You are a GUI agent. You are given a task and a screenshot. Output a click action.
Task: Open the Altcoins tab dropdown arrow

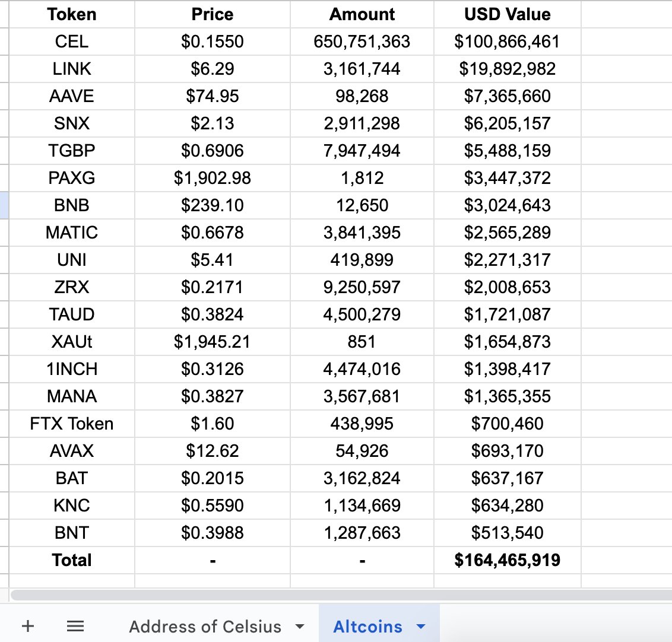pos(421,627)
